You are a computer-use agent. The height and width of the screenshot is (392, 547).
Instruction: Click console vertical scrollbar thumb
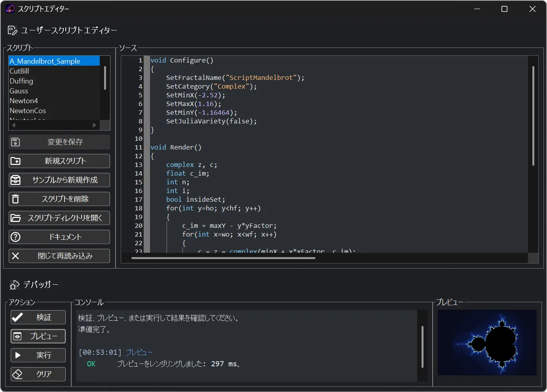tap(422, 347)
